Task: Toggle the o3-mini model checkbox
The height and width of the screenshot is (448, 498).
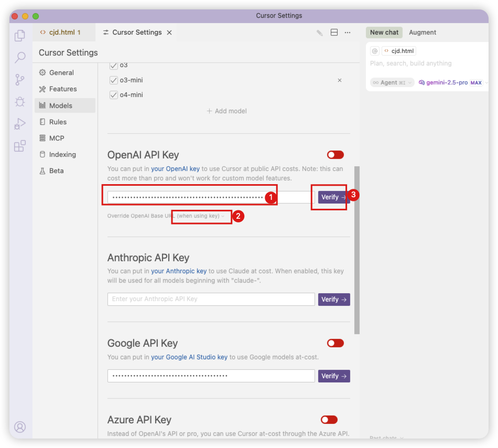Action: [114, 80]
